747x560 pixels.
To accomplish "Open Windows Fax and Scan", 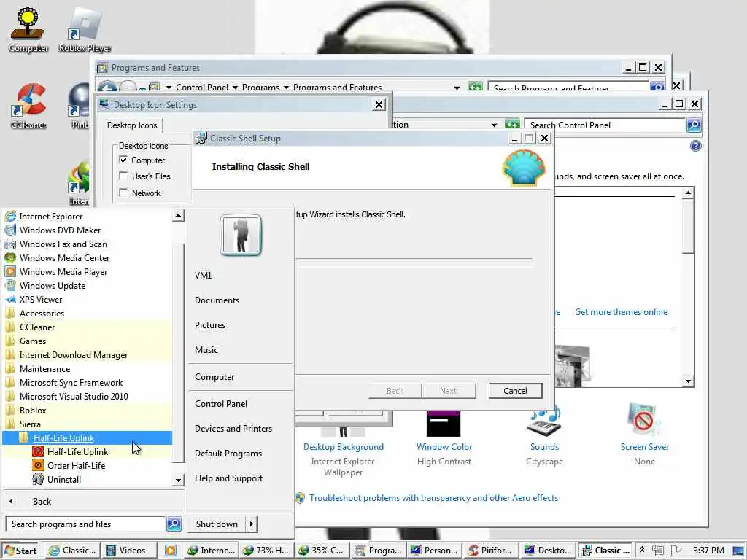I will click(63, 244).
